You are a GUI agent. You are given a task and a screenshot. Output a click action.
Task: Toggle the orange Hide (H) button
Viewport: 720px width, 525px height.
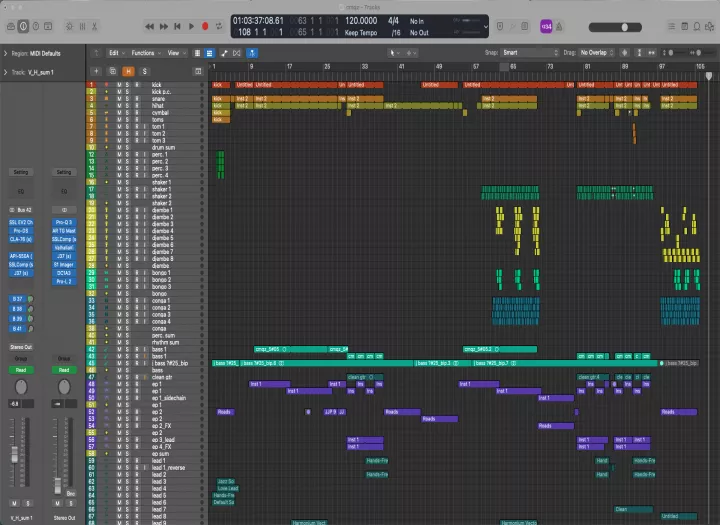128,71
